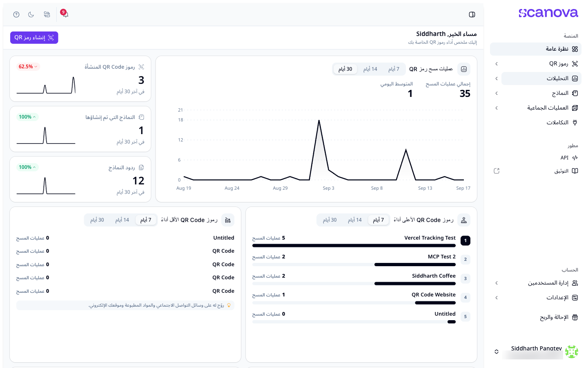The image size is (588, 368).
Task: Expand the العمليات الجماعية submenu chevron
Action: (x=497, y=108)
